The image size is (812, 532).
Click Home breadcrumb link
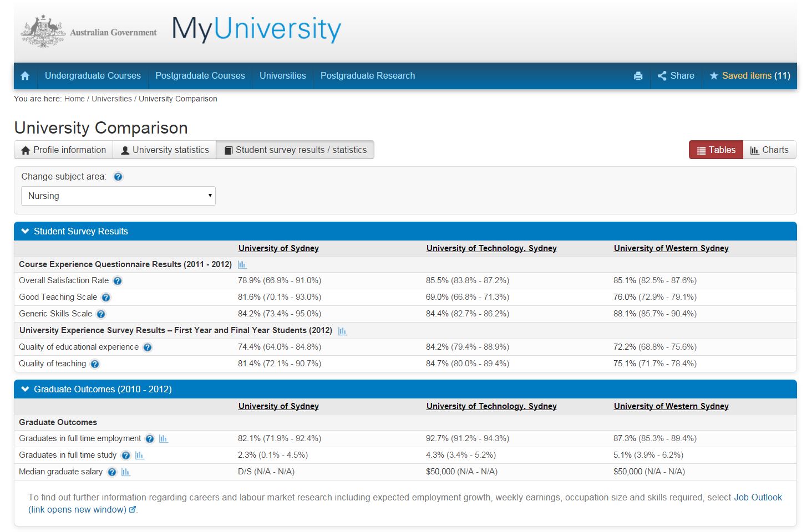tap(74, 99)
